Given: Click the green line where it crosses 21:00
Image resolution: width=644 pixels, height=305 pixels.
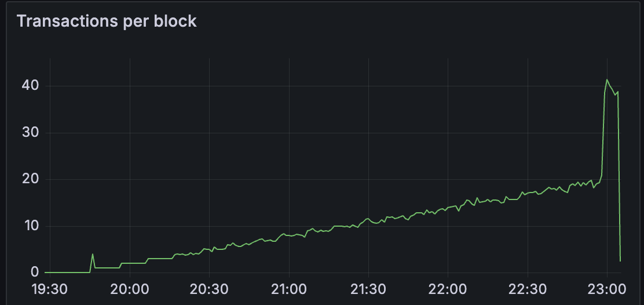Looking at the screenshot, I should pos(288,235).
